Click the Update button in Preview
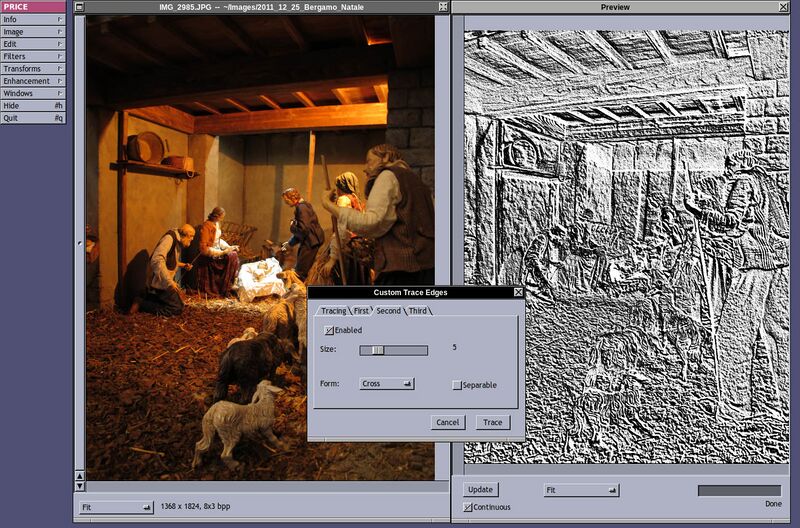800x528 pixels. point(481,490)
